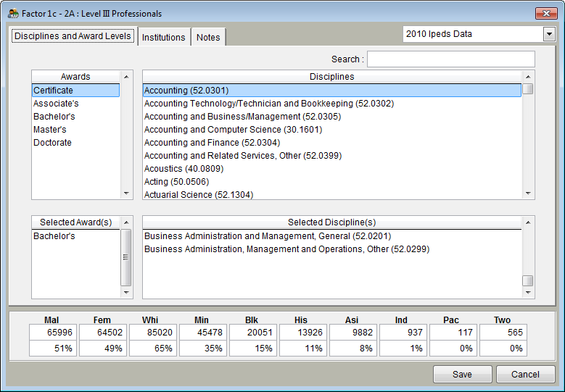Select Accounting Technology/Technician and Bookkeeping

coord(332,104)
